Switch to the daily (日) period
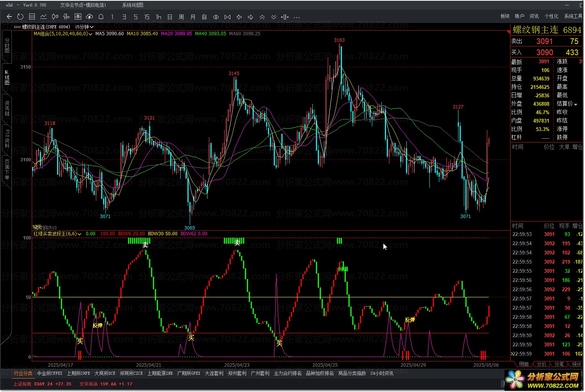Viewport: 585px width, 392px height. pos(170,17)
